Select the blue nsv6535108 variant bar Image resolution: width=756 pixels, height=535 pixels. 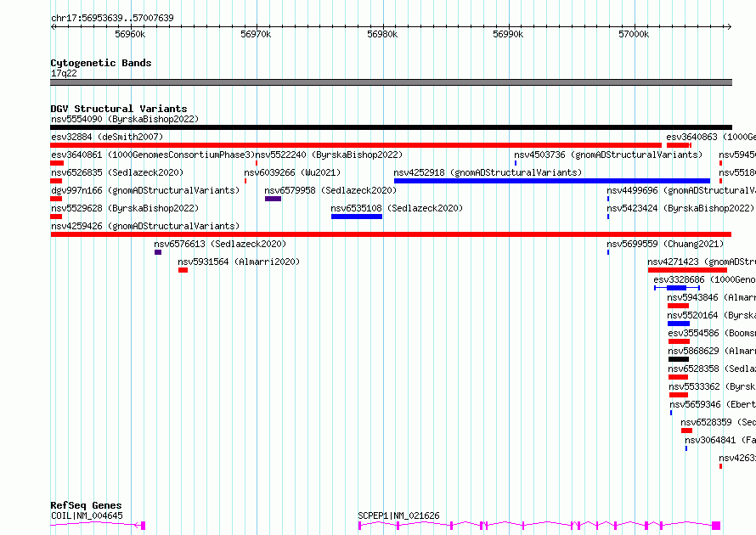[357, 217]
